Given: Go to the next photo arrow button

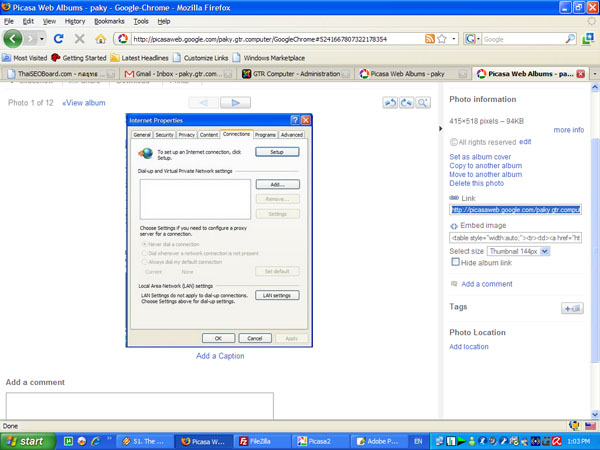Looking at the screenshot, I should point(235,103).
